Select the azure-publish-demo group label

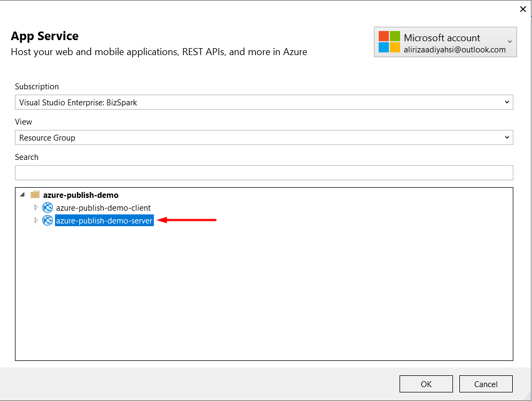tap(81, 195)
